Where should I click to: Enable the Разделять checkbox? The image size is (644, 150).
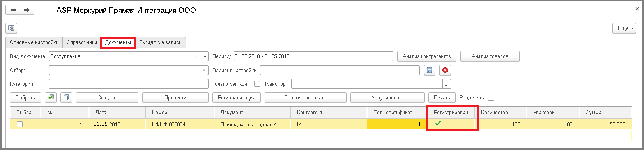click(491, 97)
